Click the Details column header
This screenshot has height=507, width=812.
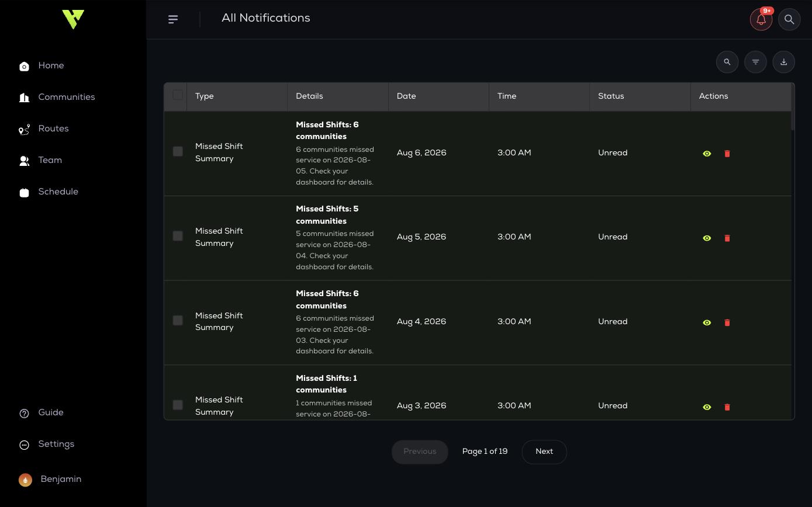pos(338,96)
